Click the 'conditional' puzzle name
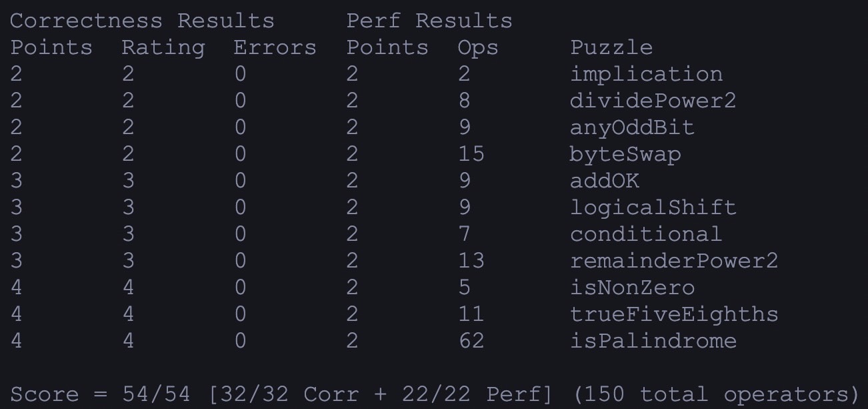This screenshot has height=409, width=868. tap(645, 234)
